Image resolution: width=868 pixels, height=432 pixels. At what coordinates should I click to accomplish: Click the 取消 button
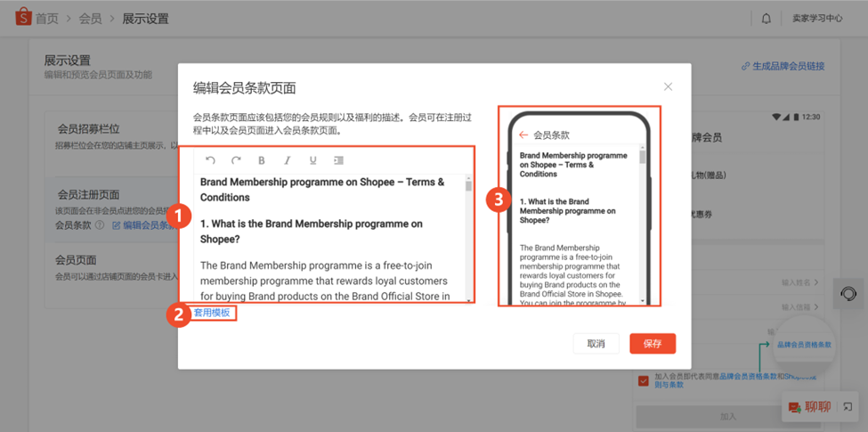(596, 344)
